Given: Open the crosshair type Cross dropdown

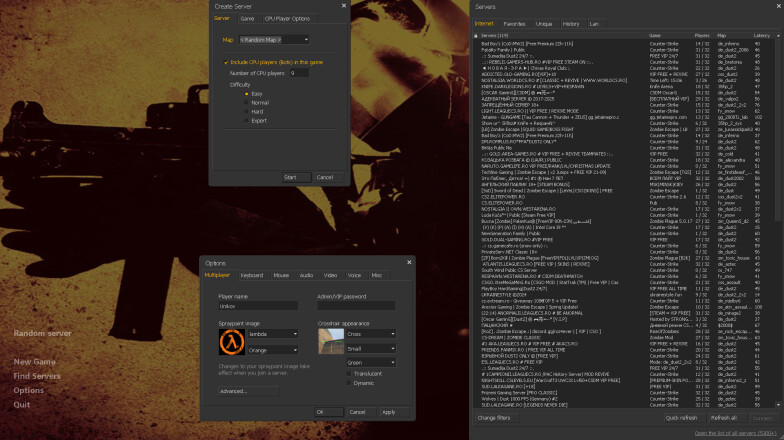Looking at the screenshot, I should tap(371, 334).
